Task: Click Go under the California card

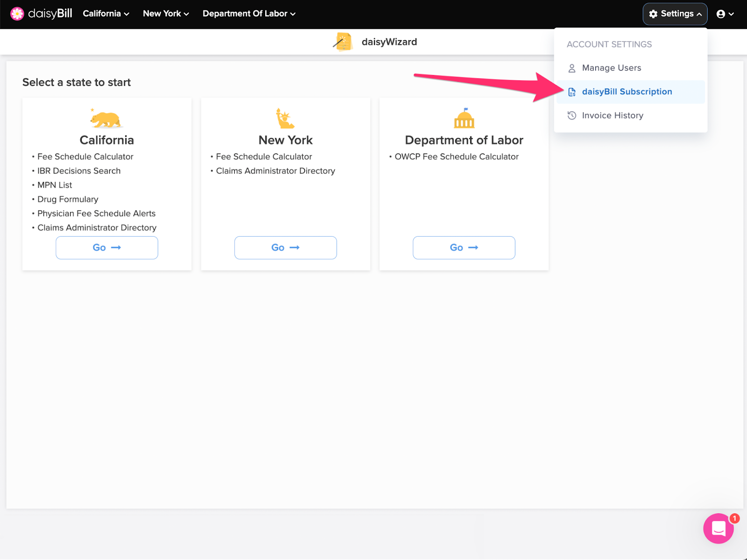Action: tap(106, 247)
